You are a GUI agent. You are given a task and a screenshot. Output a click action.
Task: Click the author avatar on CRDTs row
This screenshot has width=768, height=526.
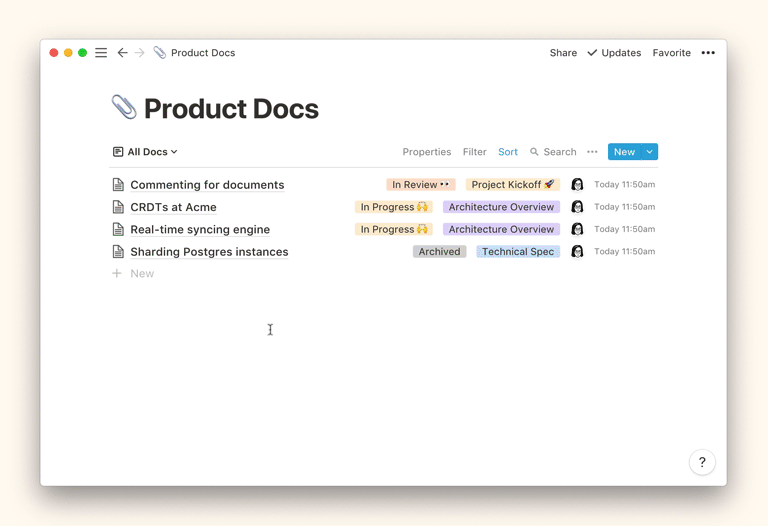pos(577,207)
